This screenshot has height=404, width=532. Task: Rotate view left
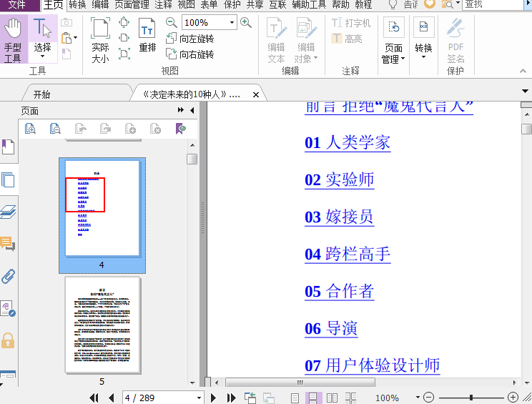pos(189,39)
